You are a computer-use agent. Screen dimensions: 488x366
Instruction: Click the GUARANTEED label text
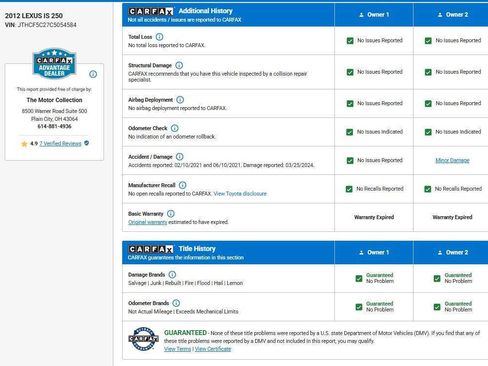pos(185,333)
